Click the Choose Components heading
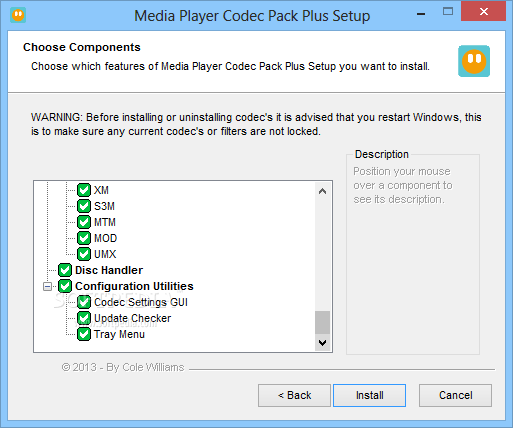Screen dimensions: 513x428 tap(82, 47)
